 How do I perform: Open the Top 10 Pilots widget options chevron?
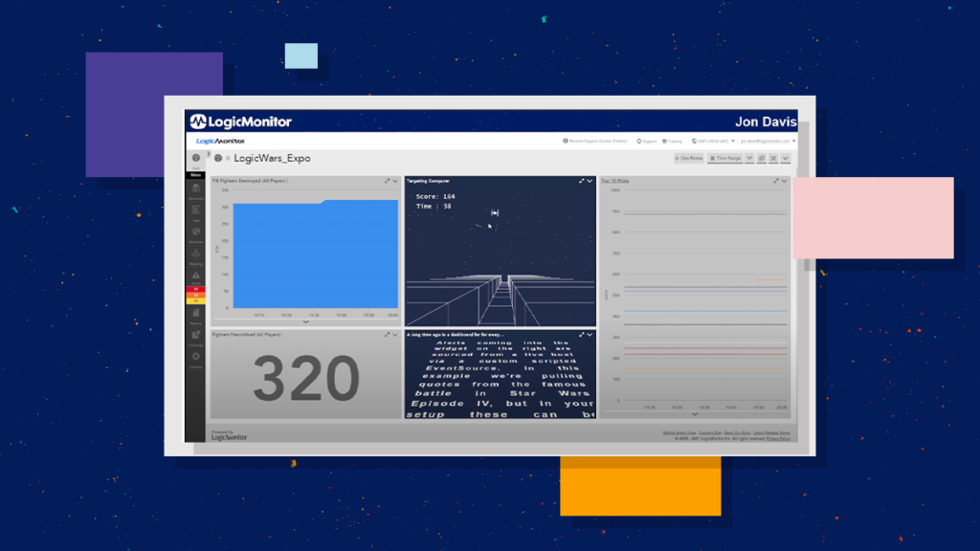pyautogui.click(x=782, y=180)
